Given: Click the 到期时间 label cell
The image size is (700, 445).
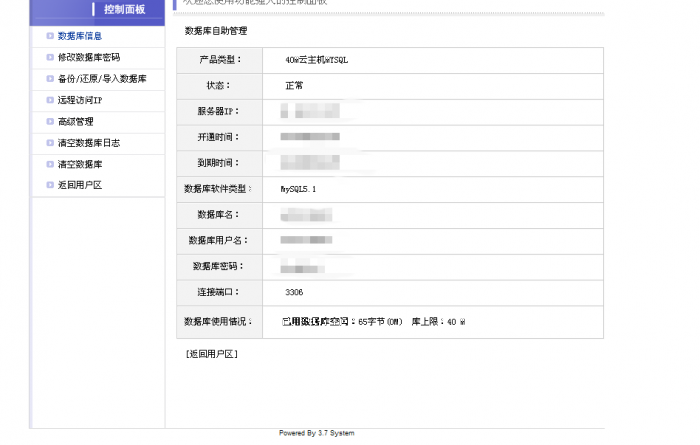Looking at the screenshot, I should 220,164.
